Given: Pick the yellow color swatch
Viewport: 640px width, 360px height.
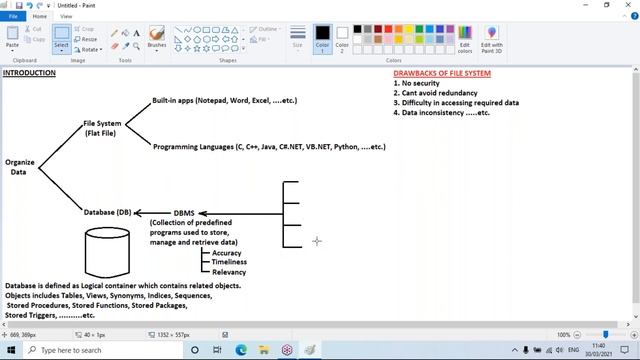Looking at the screenshot, I should [409, 29].
